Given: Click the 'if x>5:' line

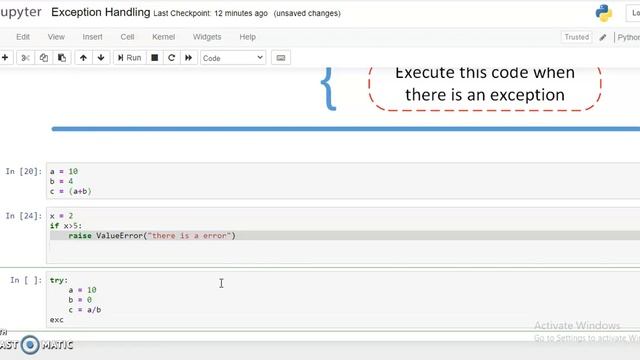Looking at the screenshot, I should (x=66, y=226).
